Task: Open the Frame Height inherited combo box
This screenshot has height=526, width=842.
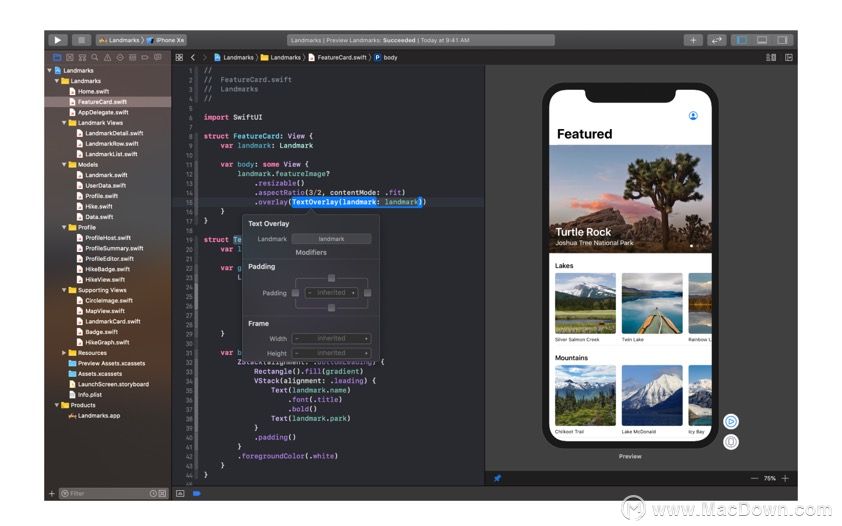Action: point(331,353)
